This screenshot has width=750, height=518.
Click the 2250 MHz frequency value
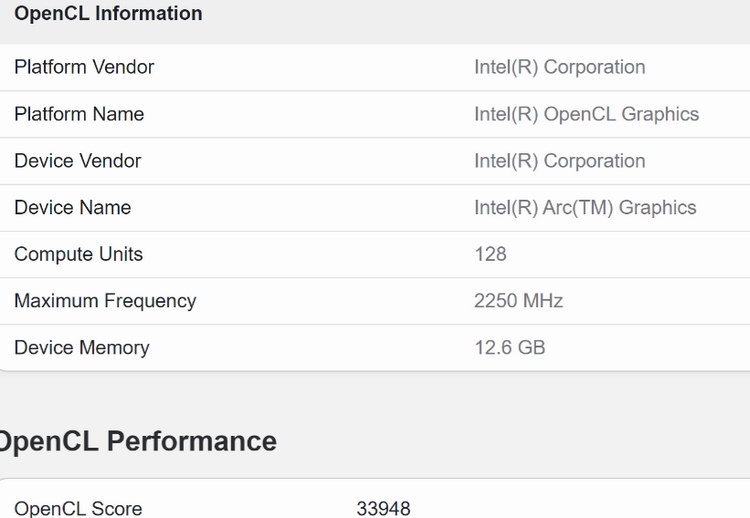click(x=518, y=301)
